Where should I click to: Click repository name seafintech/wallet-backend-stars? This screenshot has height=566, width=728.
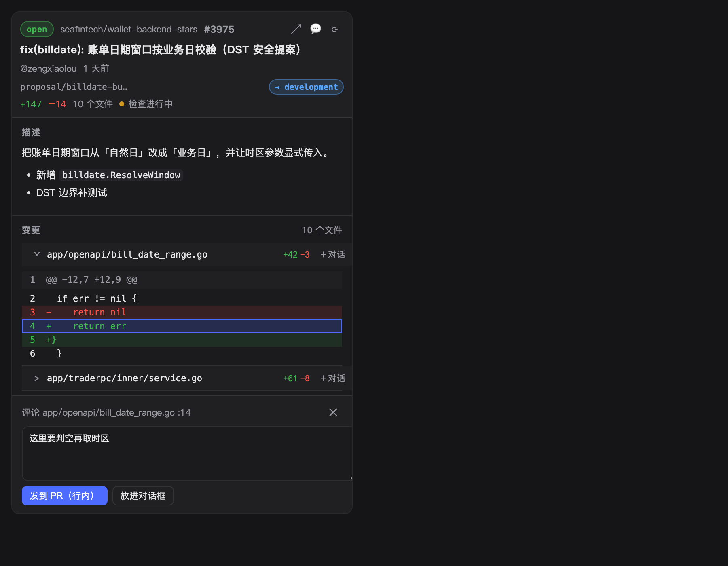pyautogui.click(x=129, y=29)
